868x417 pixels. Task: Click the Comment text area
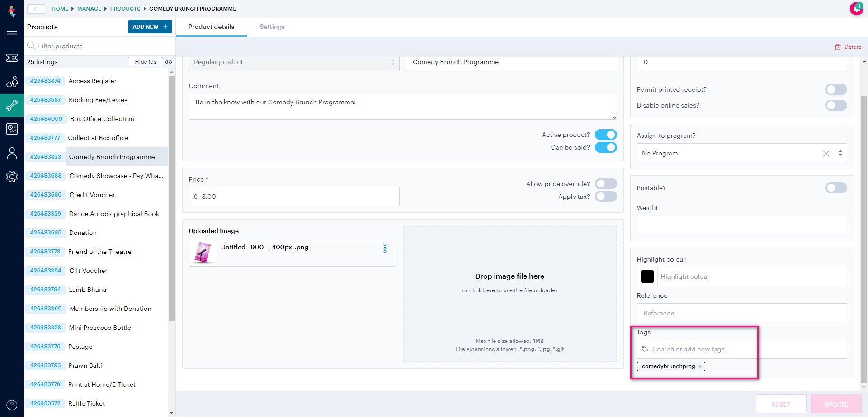(x=403, y=107)
